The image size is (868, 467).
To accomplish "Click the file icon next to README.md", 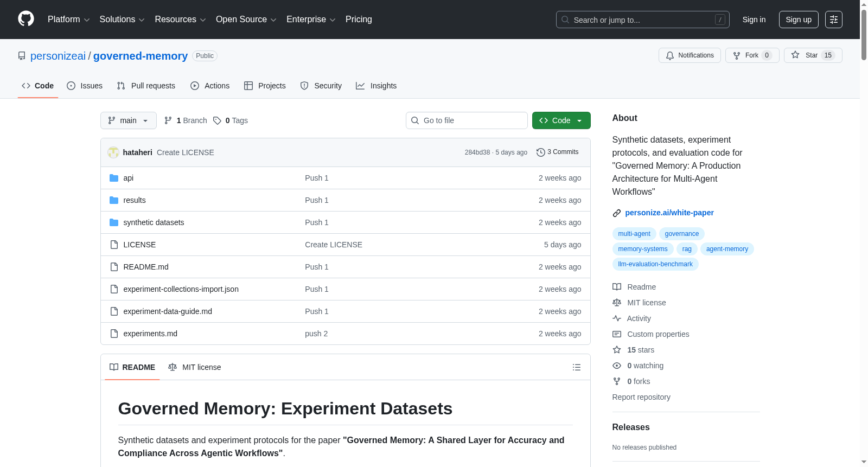I will [114, 267].
